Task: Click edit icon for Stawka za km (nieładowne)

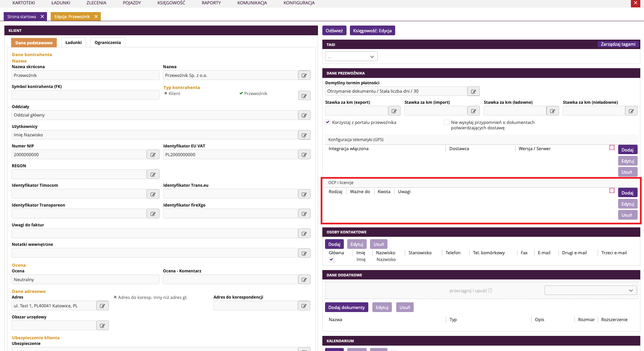Action: coord(631,111)
